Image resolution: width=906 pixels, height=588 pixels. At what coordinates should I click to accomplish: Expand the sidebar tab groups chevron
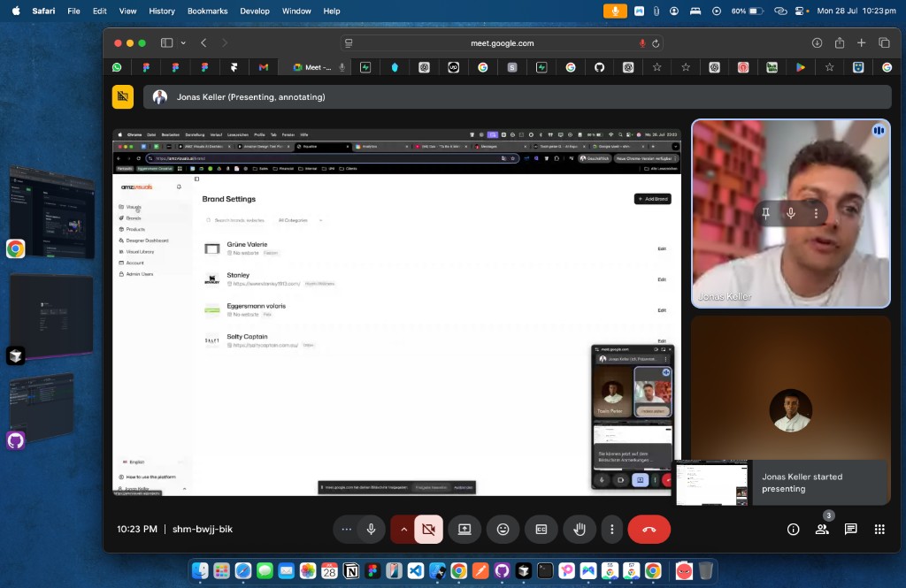pyautogui.click(x=183, y=42)
